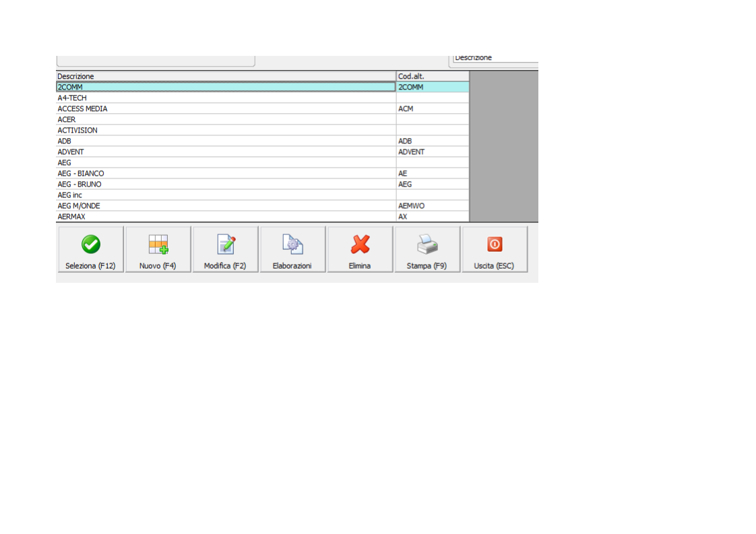Viewport: 756px width, 534px height.
Task: Click the red X Elimina icon
Action: point(360,244)
